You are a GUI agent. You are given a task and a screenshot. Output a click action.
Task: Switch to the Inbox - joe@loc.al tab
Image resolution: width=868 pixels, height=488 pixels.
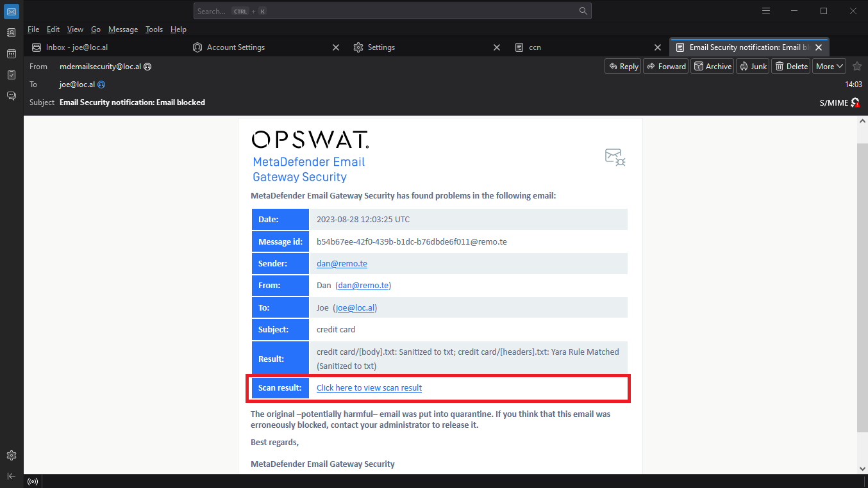coord(105,47)
